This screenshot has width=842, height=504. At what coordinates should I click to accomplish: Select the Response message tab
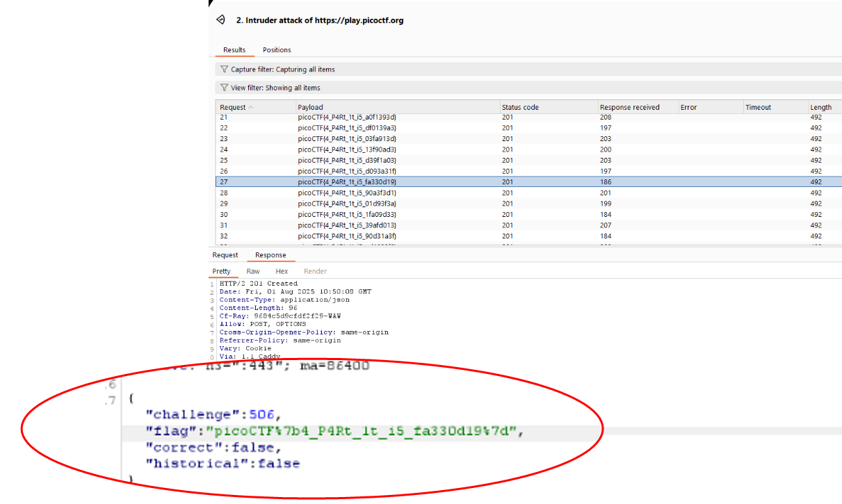coord(270,255)
